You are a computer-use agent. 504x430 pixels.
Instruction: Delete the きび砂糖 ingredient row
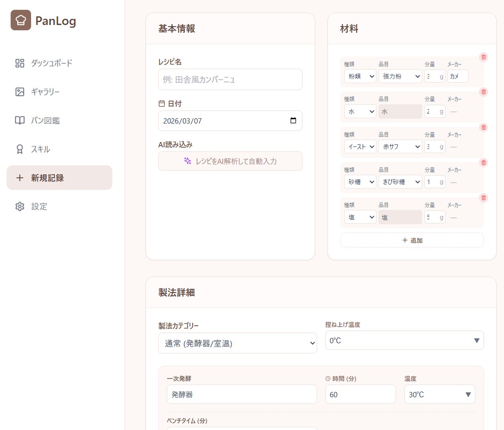pyautogui.click(x=484, y=162)
